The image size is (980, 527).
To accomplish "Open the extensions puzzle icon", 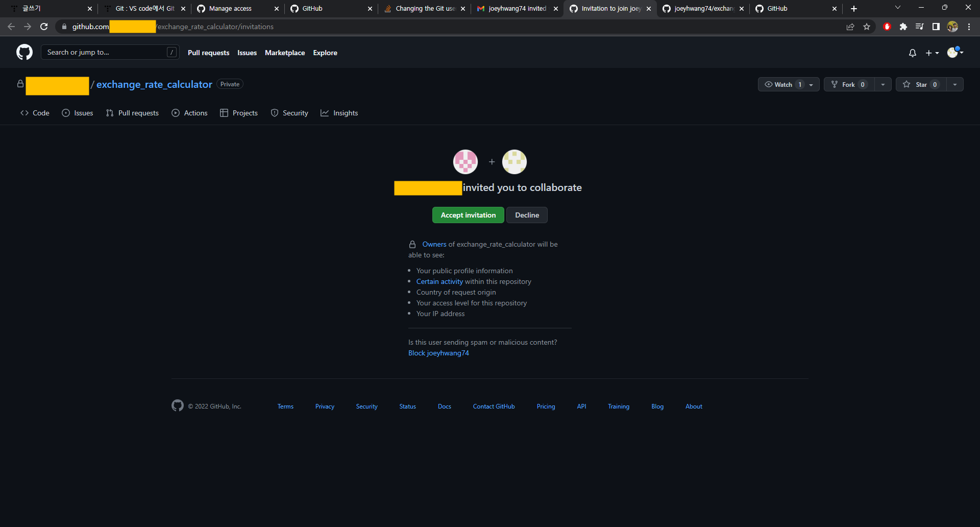I will [x=903, y=27].
